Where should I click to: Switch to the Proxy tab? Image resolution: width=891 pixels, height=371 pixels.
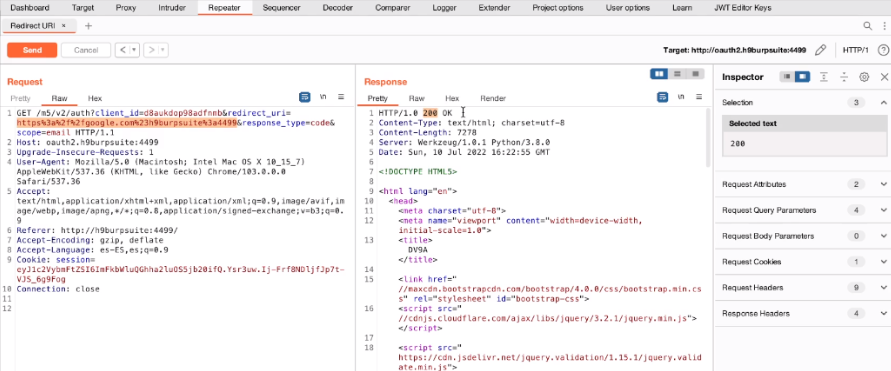[x=126, y=8]
